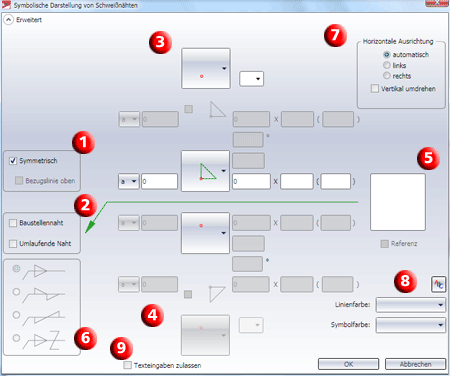The height and width of the screenshot is (376, 450).
Task: Click the active weld thickness field beside the 'a' dropdown
Action: tap(160, 182)
